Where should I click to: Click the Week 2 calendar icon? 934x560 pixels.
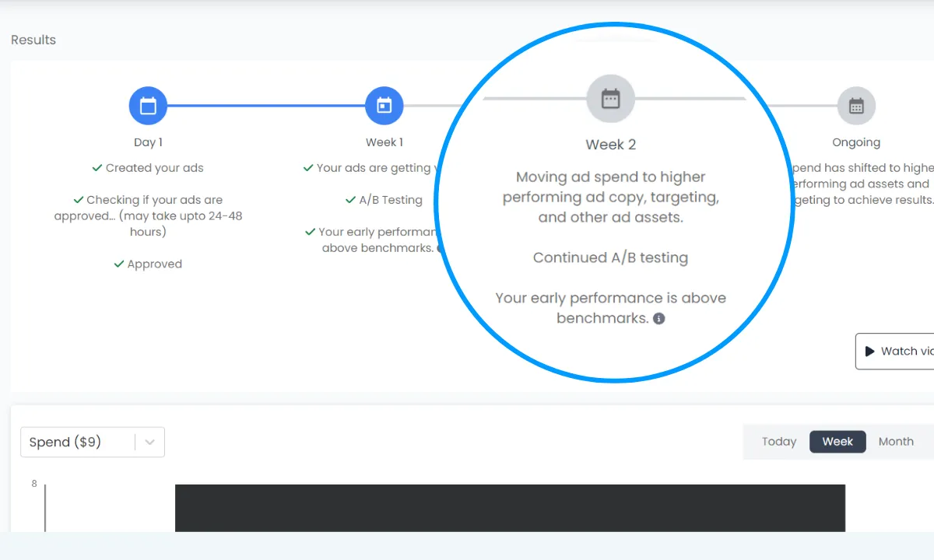point(611,99)
